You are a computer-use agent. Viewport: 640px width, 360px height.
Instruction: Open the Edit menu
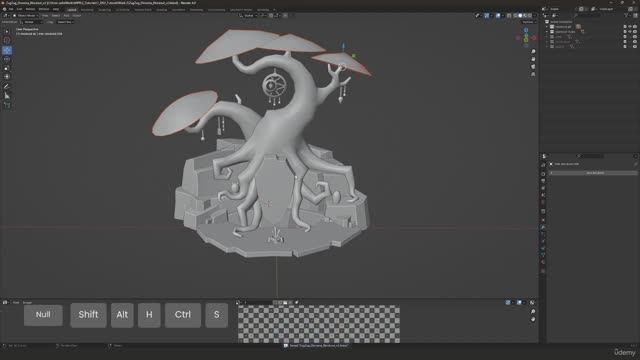click(20, 9)
